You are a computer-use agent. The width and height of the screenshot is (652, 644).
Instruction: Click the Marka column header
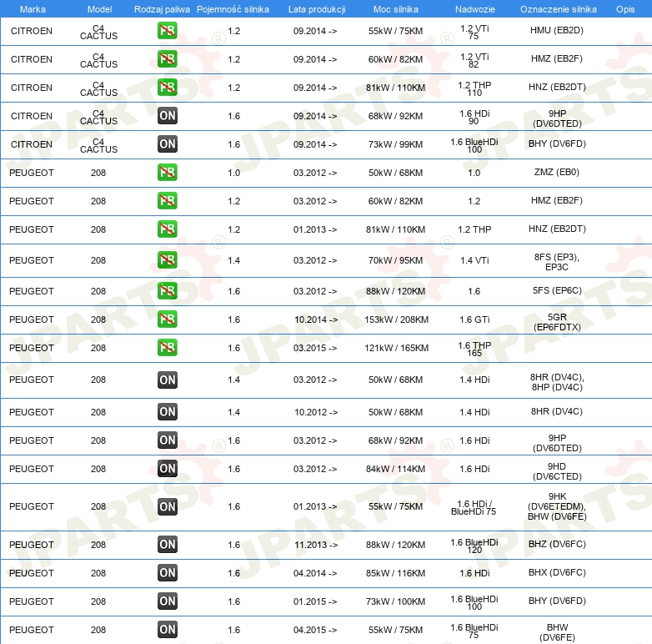point(33,9)
